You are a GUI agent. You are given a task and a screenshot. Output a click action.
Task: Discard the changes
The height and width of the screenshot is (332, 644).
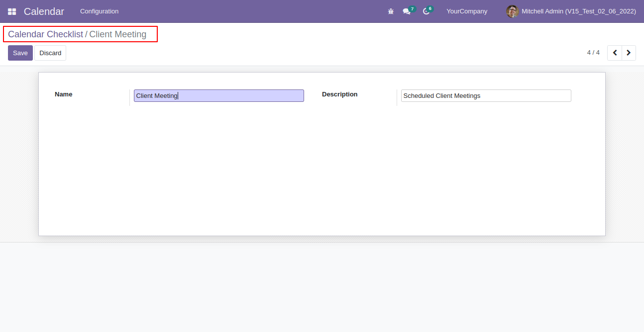point(50,53)
